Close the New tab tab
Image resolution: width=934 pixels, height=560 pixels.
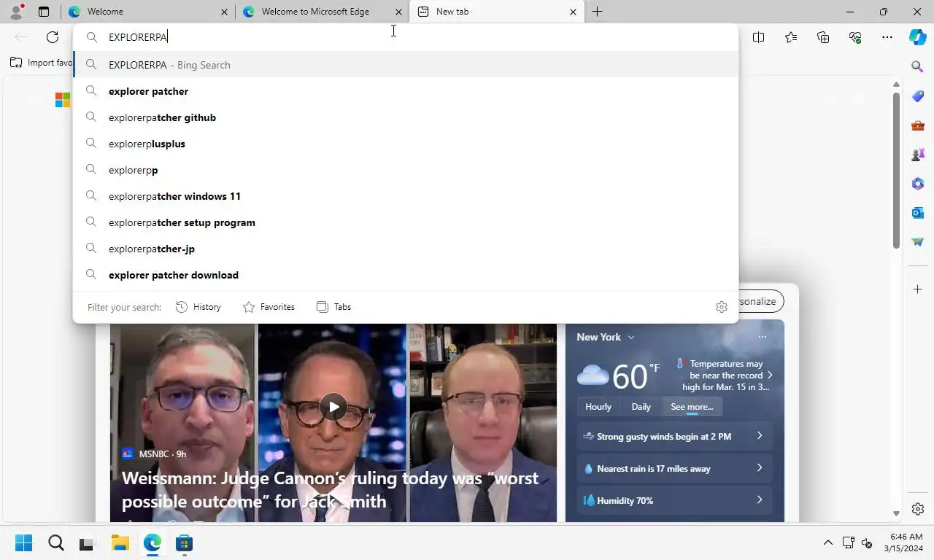(573, 12)
